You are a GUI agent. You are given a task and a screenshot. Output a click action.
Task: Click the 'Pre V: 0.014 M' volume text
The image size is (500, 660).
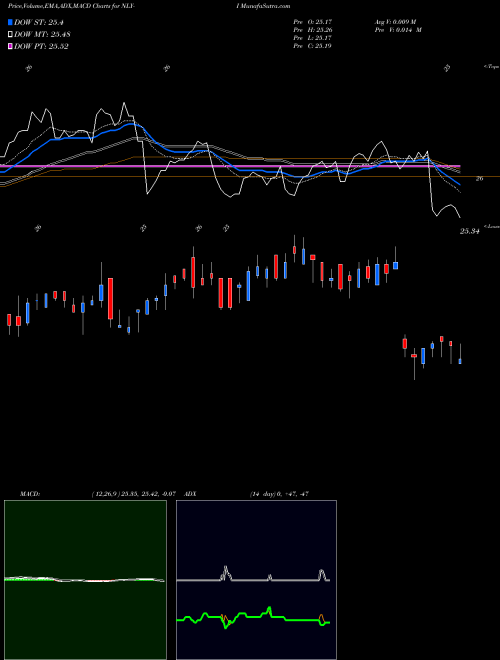[x=398, y=30]
